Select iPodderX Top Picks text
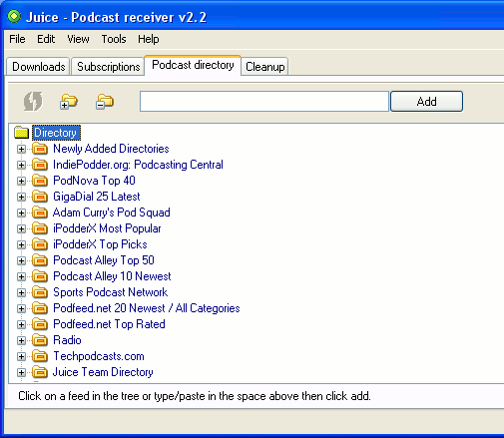The width and height of the screenshot is (504, 438). click(x=100, y=244)
